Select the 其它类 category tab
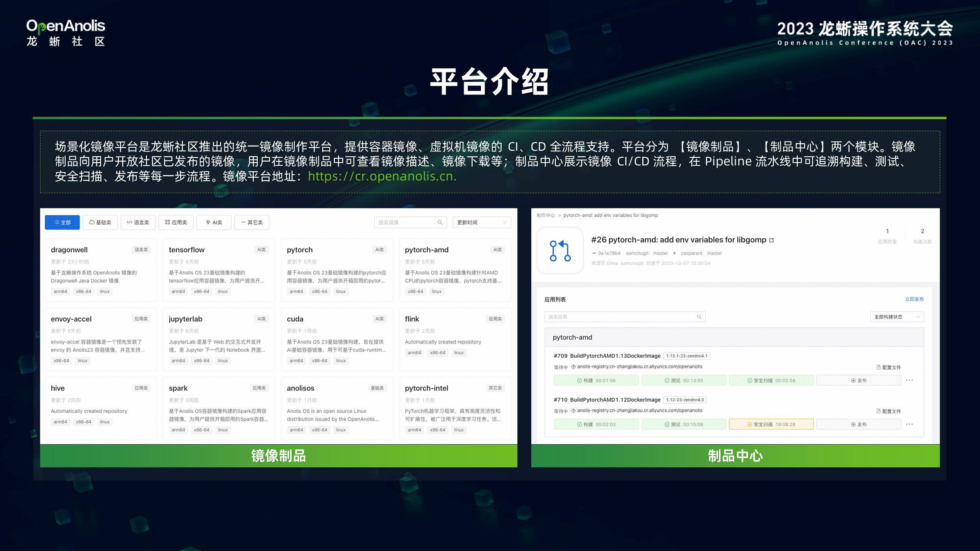The image size is (980, 551). [x=252, y=222]
